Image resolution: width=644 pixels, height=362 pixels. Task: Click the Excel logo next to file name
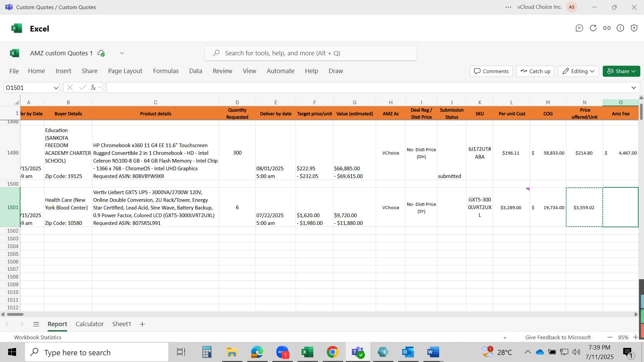pyautogui.click(x=15, y=53)
